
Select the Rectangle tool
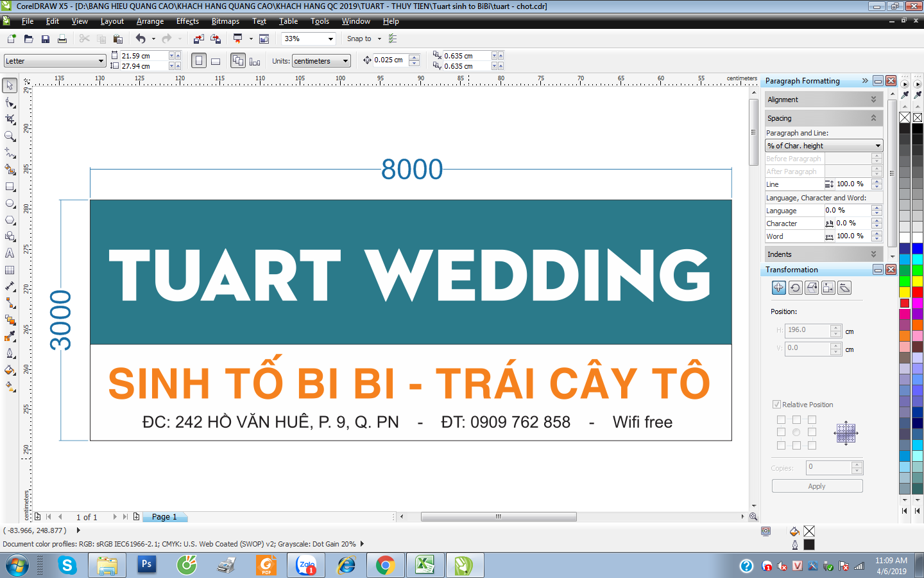(x=10, y=186)
